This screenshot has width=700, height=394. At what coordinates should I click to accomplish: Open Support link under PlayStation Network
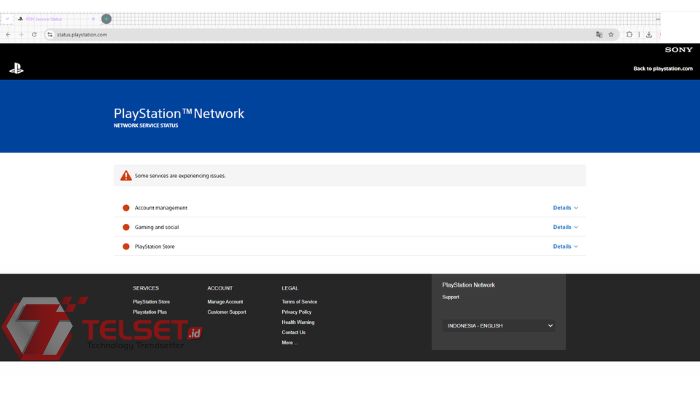click(450, 297)
